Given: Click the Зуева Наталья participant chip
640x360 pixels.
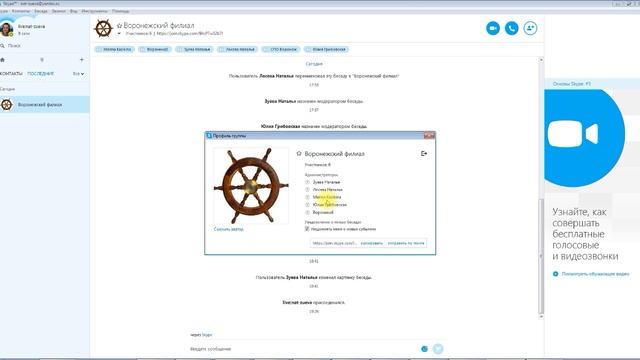Looking at the screenshot, I should coord(194,49).
